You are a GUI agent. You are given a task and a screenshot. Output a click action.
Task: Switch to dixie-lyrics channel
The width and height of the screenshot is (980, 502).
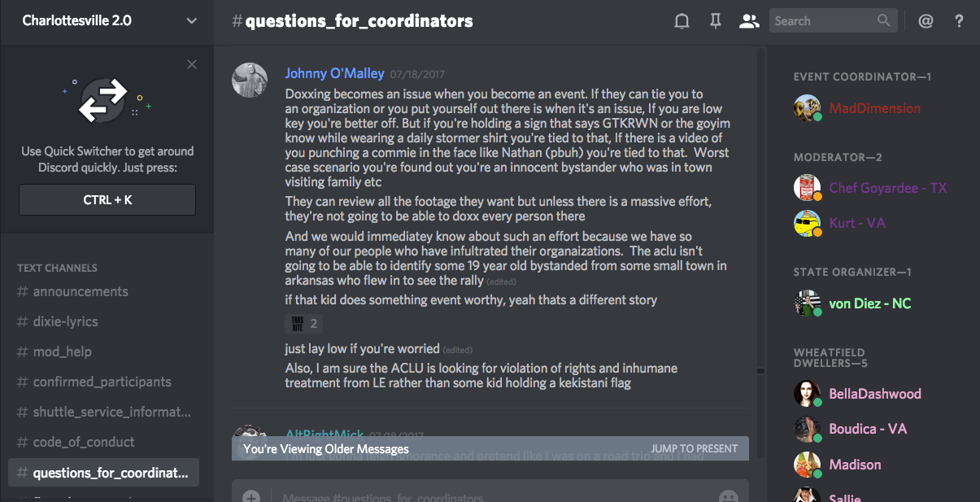coord(65,321)
